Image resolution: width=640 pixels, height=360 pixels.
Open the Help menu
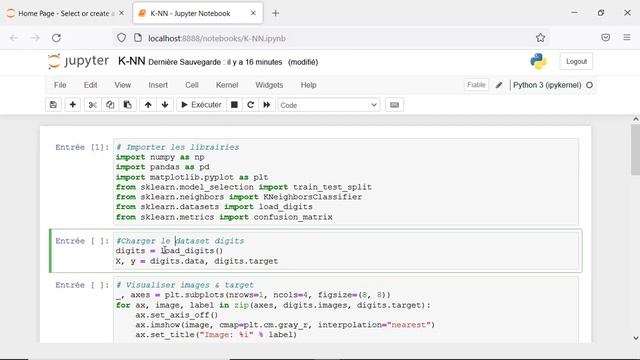coord(309,85)
